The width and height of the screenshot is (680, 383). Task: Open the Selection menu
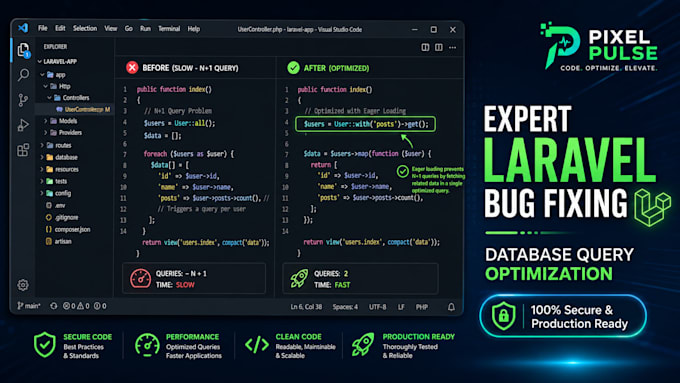click(x=85, y=29)
